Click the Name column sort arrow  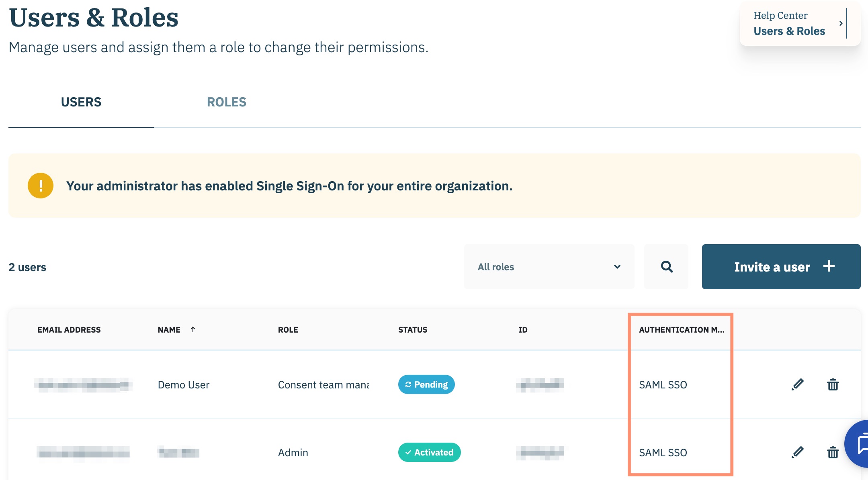(193, 329)
